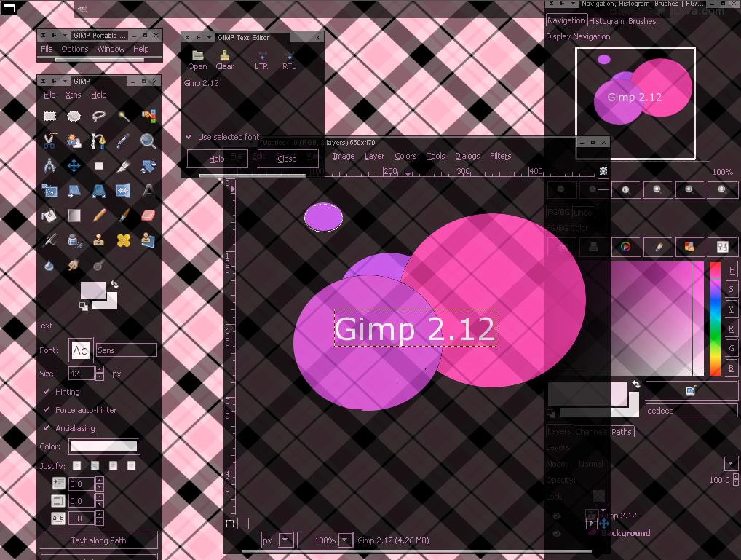Choose the Pencil tool
Viewport: 741px width, 560px height.
coord(98,216)
